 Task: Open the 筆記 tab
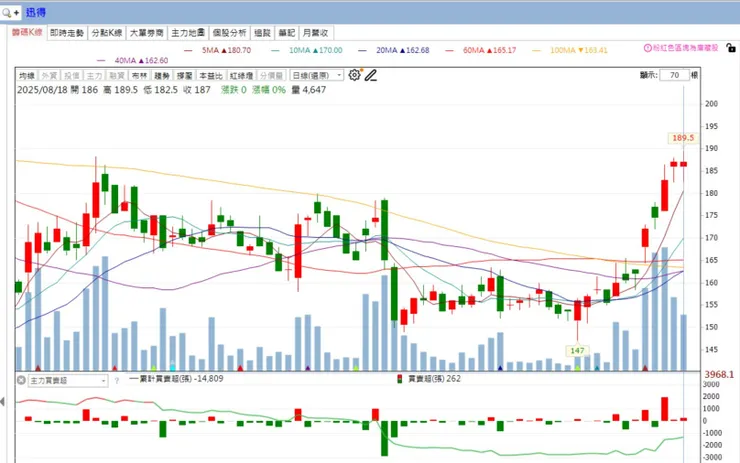(286, 33)
